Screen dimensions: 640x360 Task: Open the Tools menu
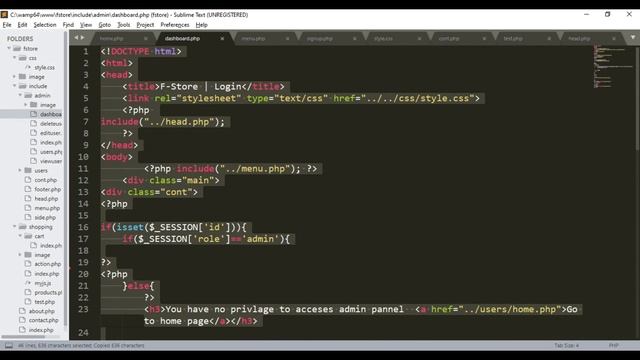coord(124,25)
